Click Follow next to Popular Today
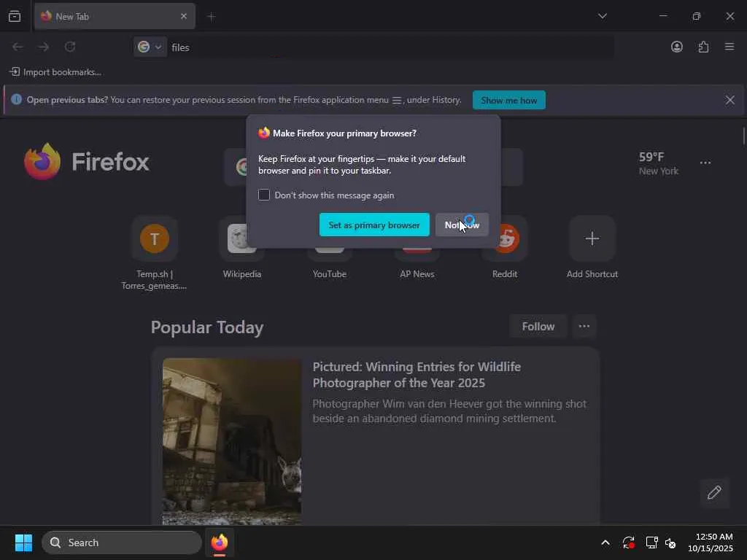The height and width of the screenshot is (560, 747). pyautogui.click(x=538, y=326)
